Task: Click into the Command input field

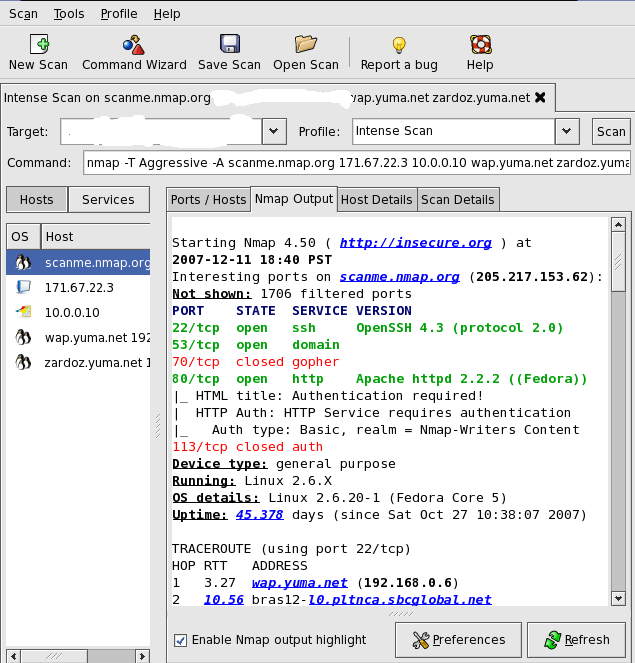Action: (357, 163)
